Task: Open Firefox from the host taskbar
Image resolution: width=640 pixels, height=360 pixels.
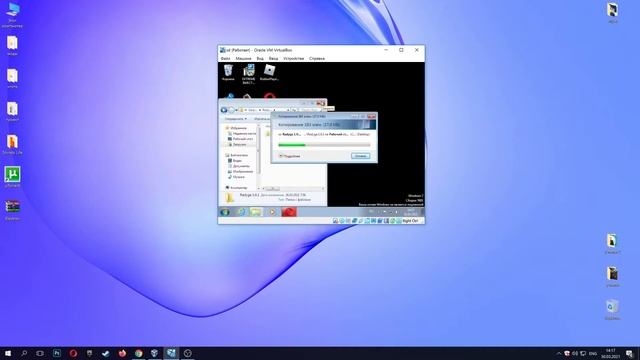Action: click(122, 353)
